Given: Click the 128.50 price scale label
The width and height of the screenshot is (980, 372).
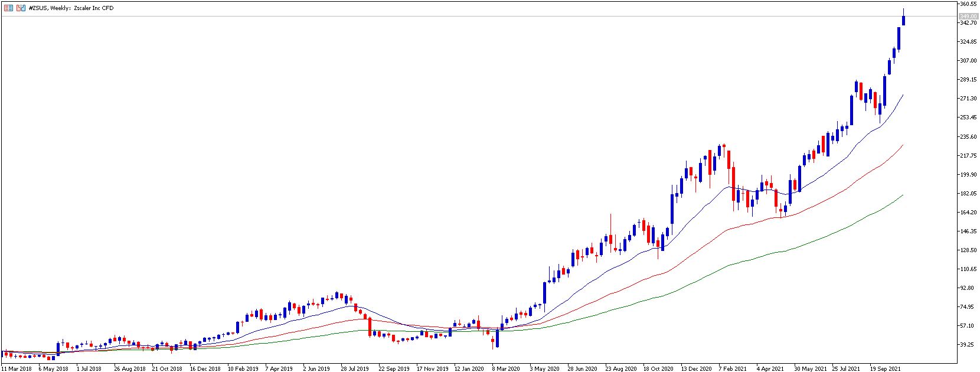Looking at the screenshot, I should [968, 250].
